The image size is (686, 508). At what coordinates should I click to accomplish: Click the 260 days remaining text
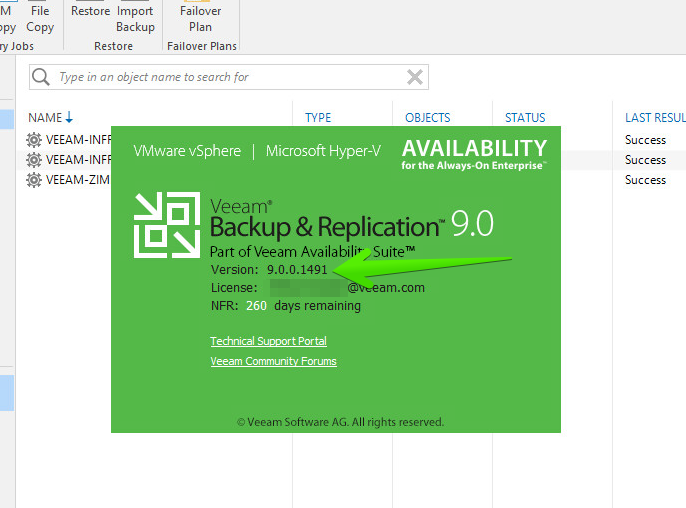[x=303, y=305]
